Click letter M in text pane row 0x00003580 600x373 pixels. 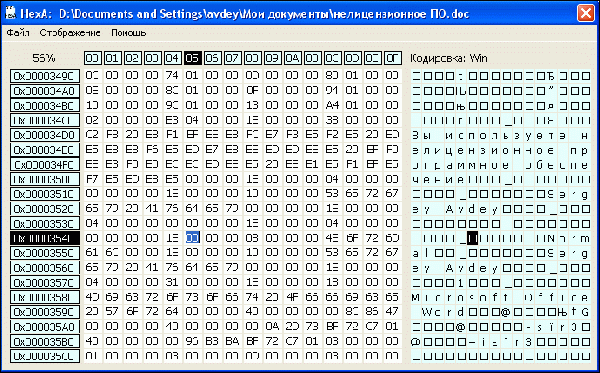click(x=416, y=297)
